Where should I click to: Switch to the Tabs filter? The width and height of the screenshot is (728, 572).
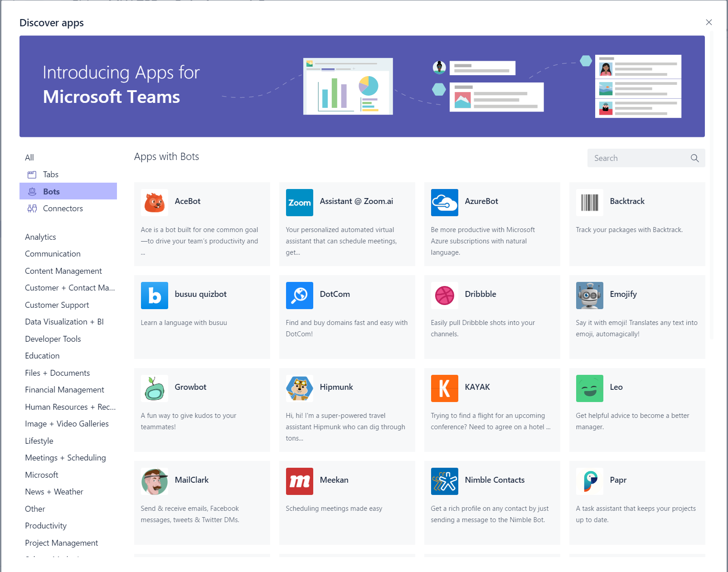[50, 174]
